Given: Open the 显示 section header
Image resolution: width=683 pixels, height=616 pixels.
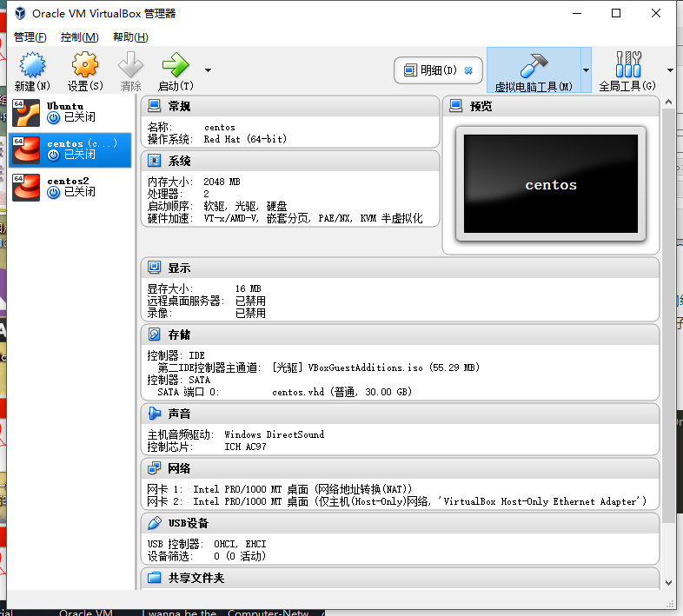Looking at the screenshot, I should [400, 268].
